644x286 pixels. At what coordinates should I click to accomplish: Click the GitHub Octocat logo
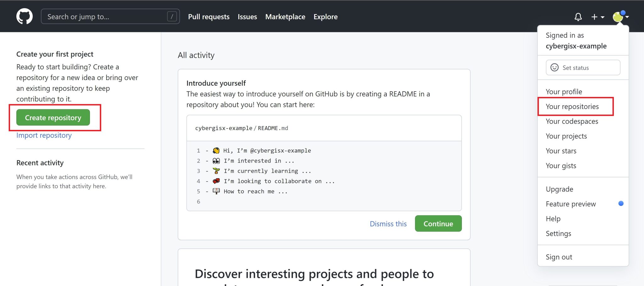tap(24, 16)
